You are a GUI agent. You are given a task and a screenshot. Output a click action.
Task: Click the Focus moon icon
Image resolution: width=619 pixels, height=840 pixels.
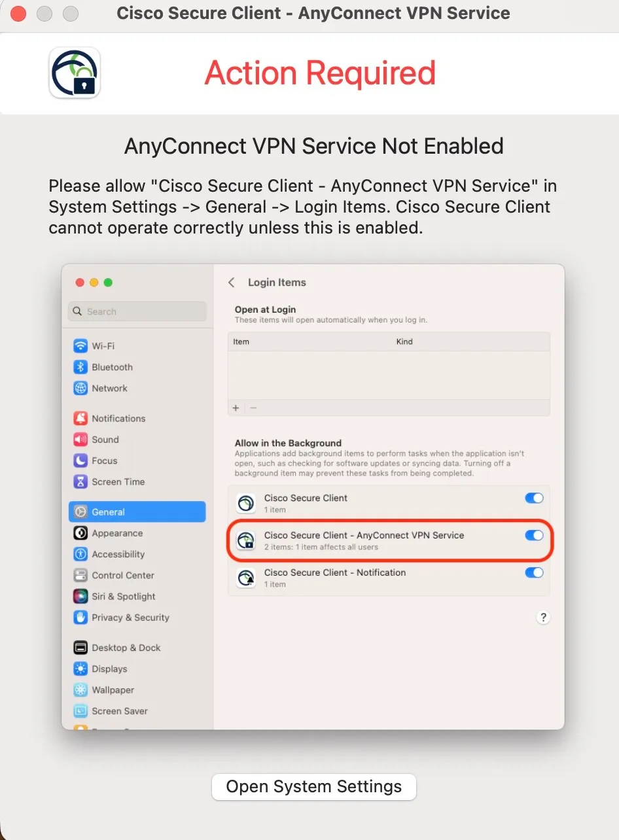80,461
